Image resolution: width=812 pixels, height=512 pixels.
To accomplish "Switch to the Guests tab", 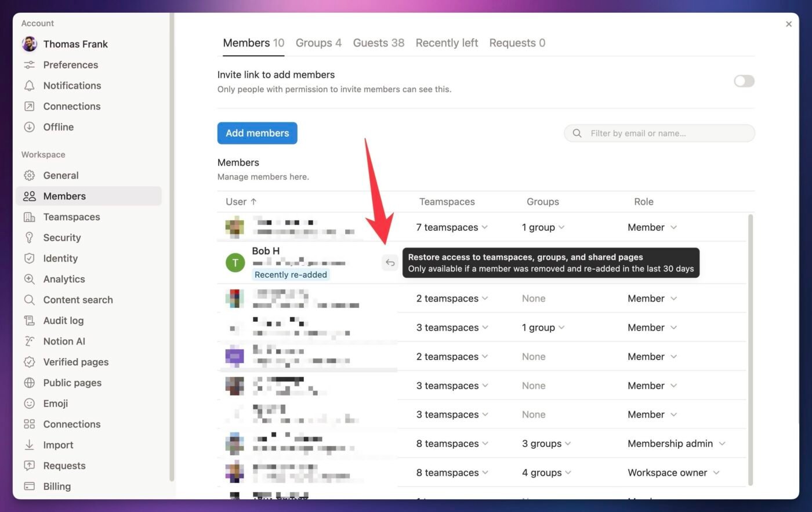I will point(378,42).
